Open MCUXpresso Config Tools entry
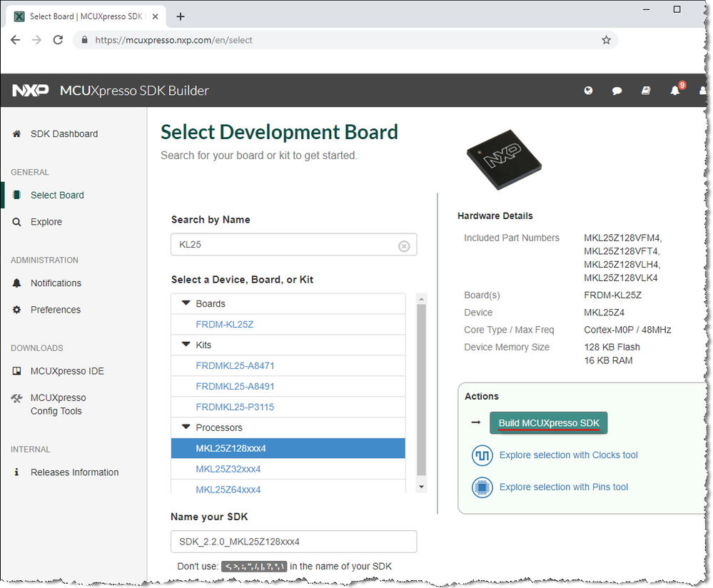 (x=59, y=405)
